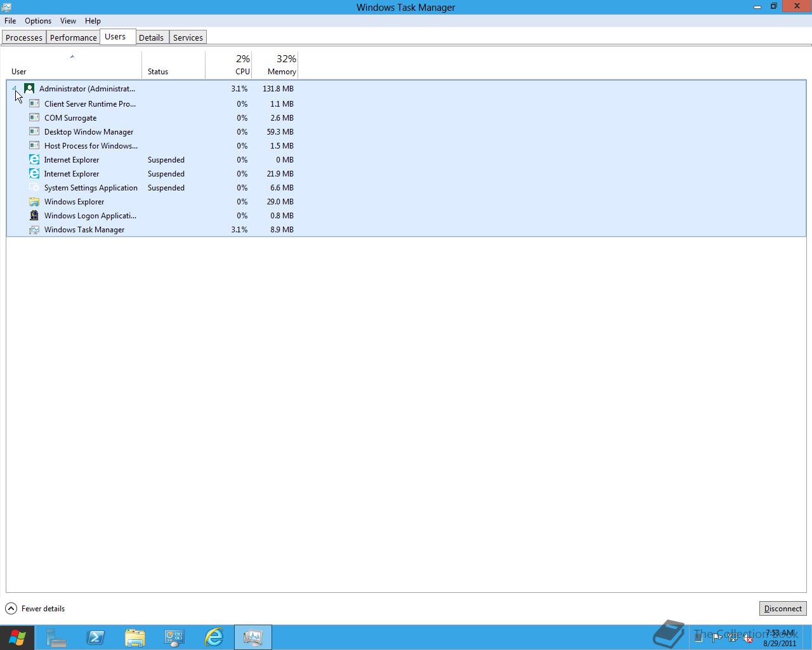Switch to the Processes tab

click(x=24, y=37)
